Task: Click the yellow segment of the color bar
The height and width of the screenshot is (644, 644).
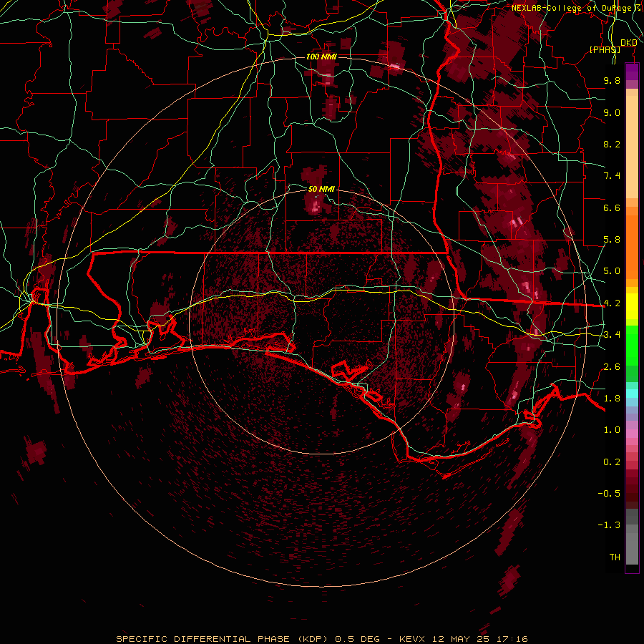Action: (x=632, y=306)
